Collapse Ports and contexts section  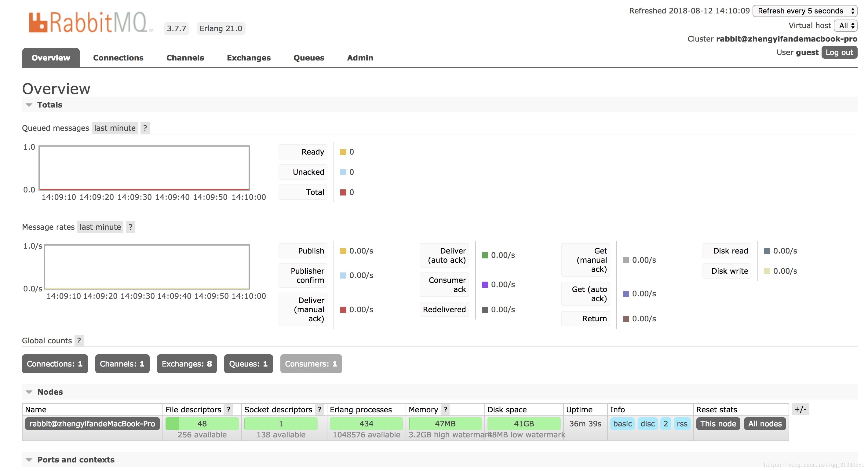(x=75, y=460)
